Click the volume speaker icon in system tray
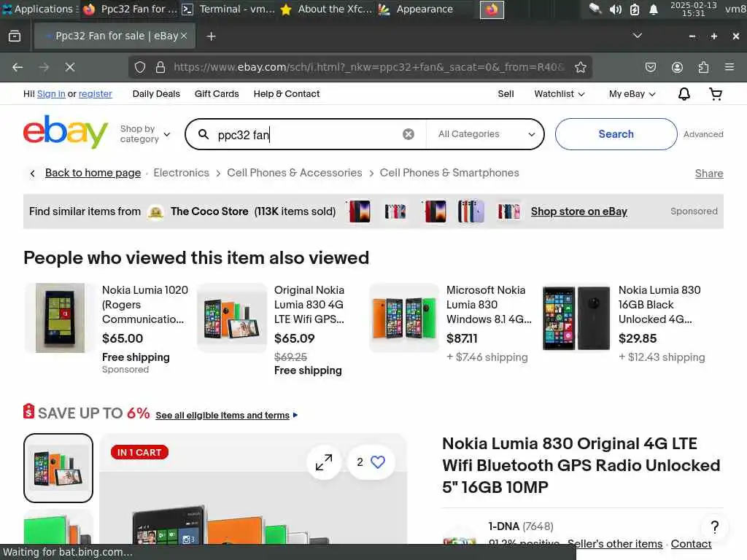Screen dimensions: 747x560 (x=615, y=9)
